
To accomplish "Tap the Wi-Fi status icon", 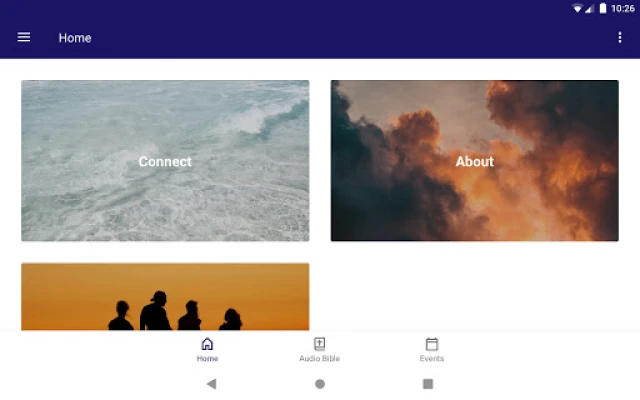I will point(577,8).
